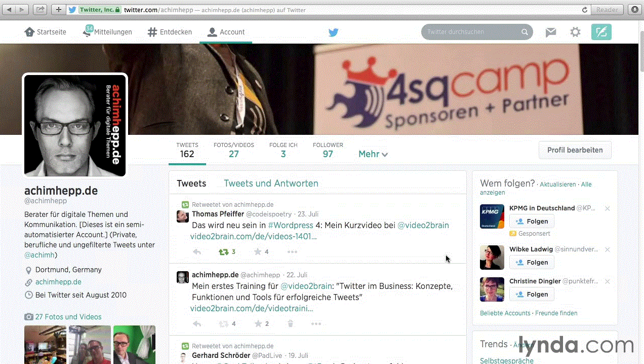Reply to Thomas Pfeiffer tweet
Viewport: 644px width, 364px height.
(x=197, y=252)
